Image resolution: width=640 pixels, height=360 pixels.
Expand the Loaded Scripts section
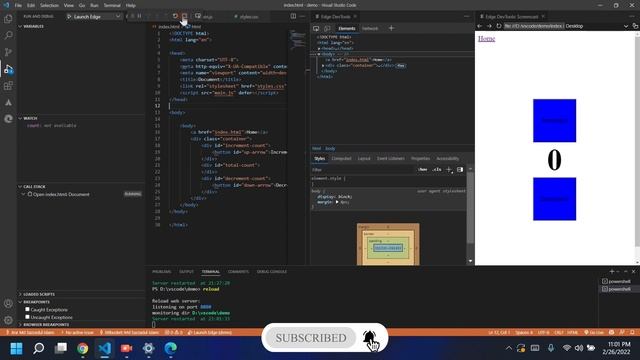81,294
